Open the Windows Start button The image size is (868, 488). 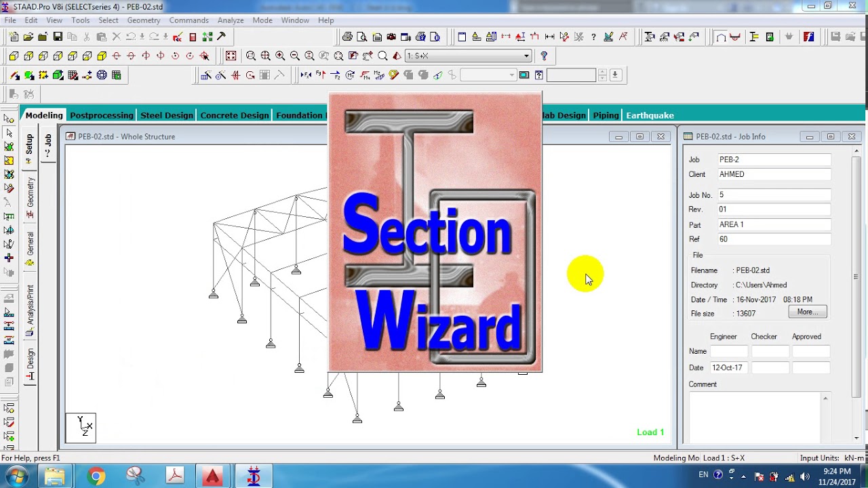[x=16, y=476]
